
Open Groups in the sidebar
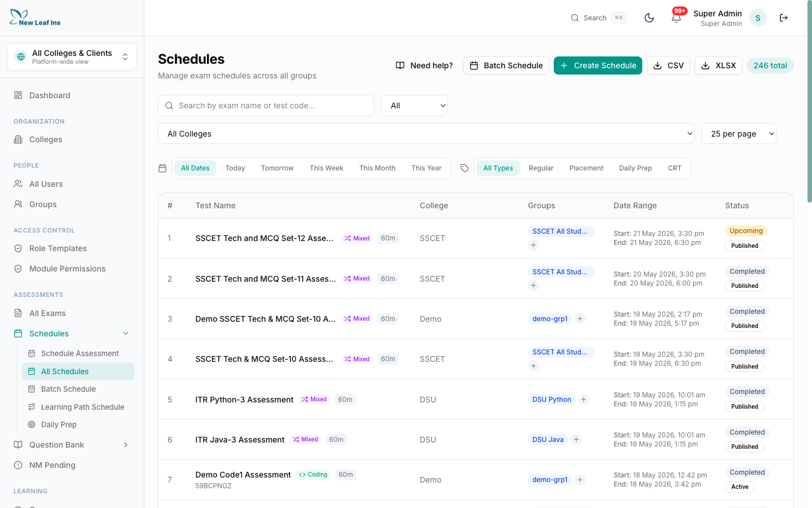click(x=72, y=204)
